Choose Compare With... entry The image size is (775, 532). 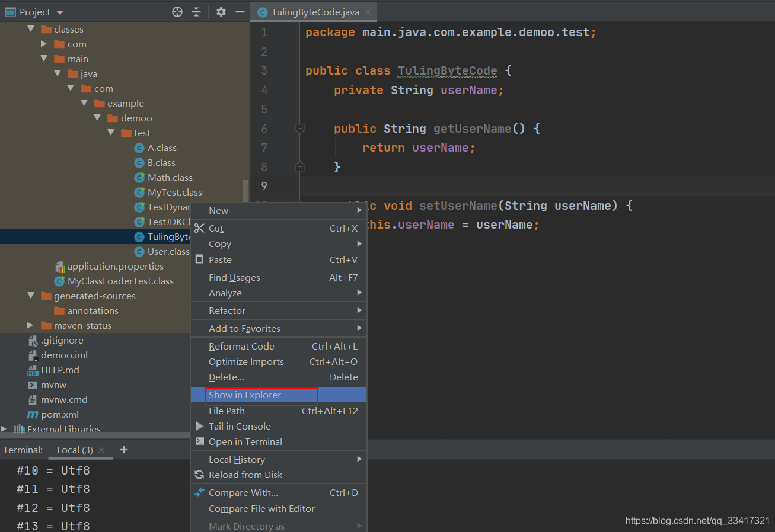(279, 492)
